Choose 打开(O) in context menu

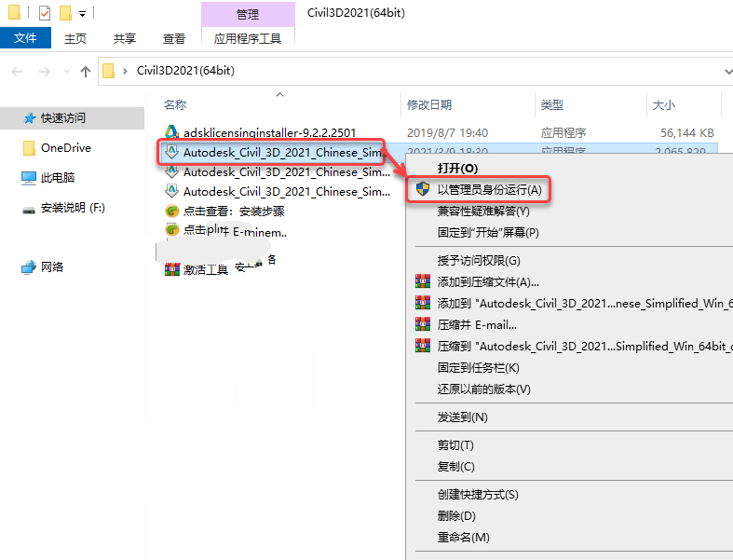(457, 168)
